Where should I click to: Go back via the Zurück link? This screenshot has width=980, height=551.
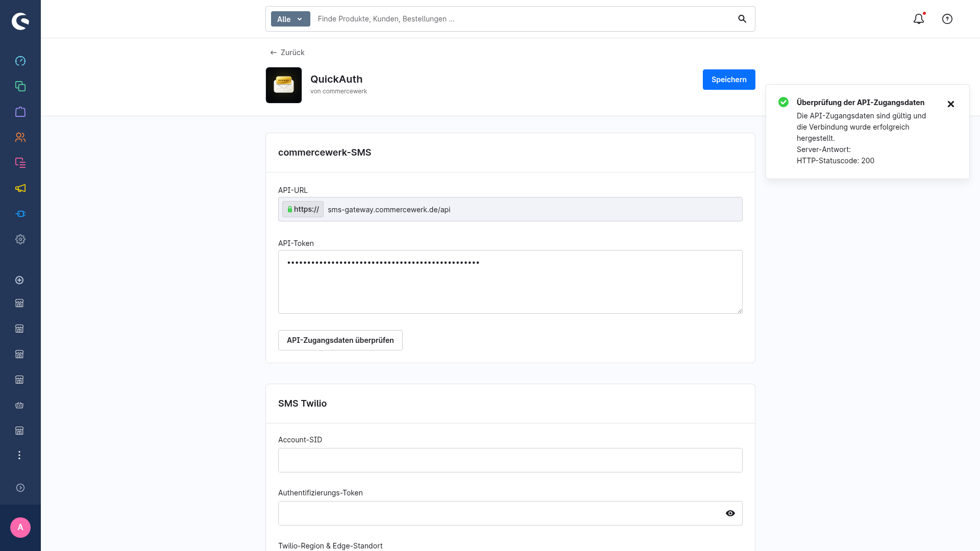[287, 53]
